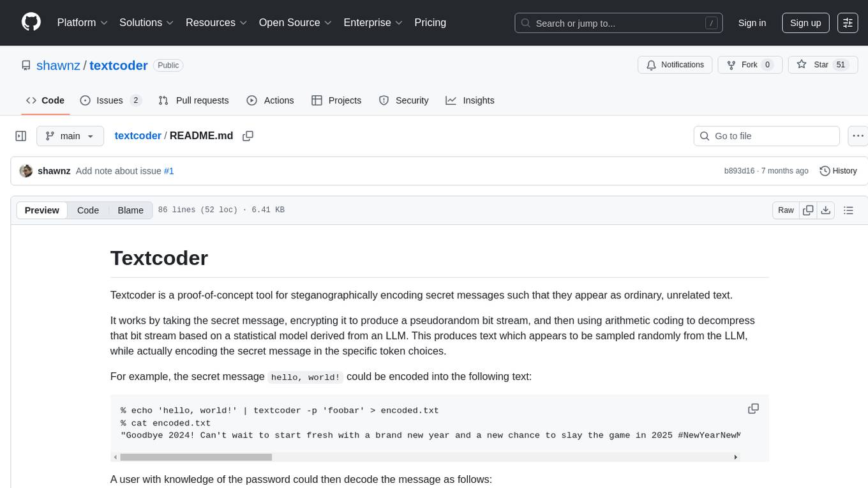The width and height of the screenshot is (868, 488).
Task: Switch to the Code tab
Action: [x=45, y=100]
